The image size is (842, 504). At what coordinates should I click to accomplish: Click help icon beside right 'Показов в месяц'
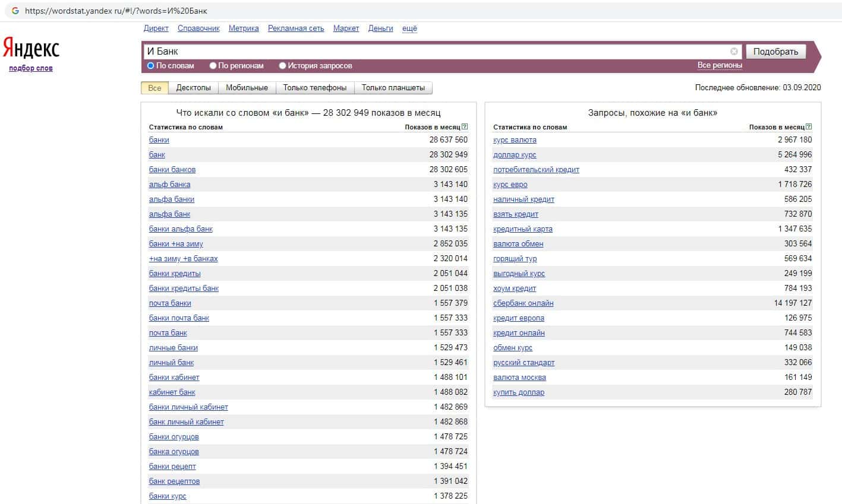809,127
